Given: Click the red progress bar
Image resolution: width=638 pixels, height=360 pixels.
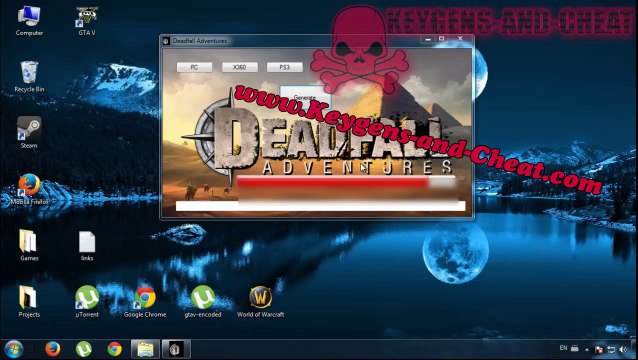Looking at the screenshot, I should (x=345, y=182).
